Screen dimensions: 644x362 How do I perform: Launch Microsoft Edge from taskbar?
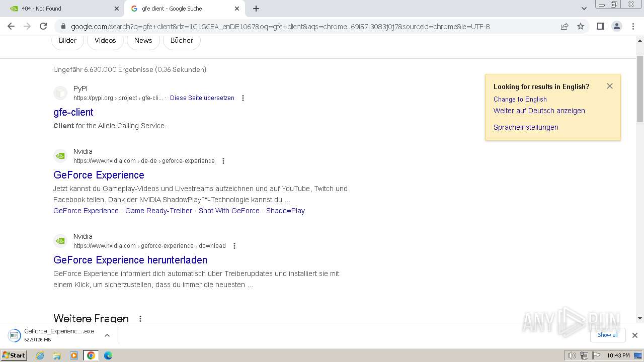point(108,355)
